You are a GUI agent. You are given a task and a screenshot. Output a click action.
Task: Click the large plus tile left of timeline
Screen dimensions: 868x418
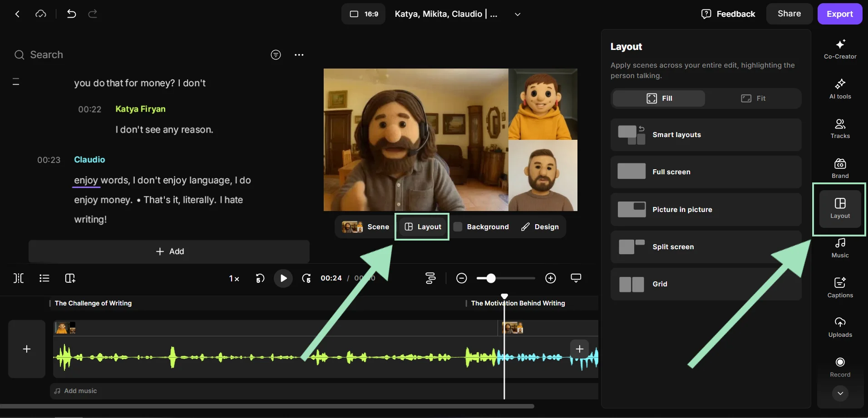[27, 349]
